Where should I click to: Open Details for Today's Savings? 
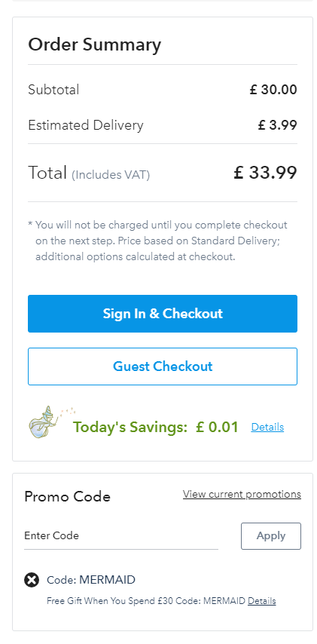[x=267, y=427]
